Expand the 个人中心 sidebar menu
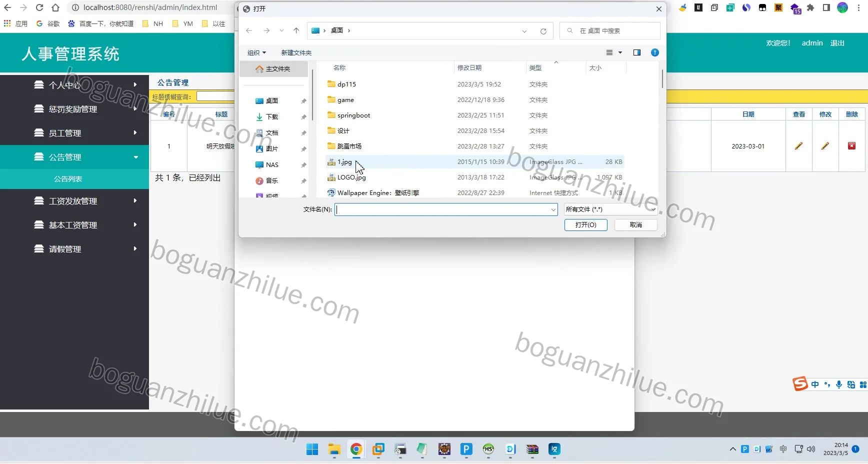868x464 pixels. [x=74, y=85]
